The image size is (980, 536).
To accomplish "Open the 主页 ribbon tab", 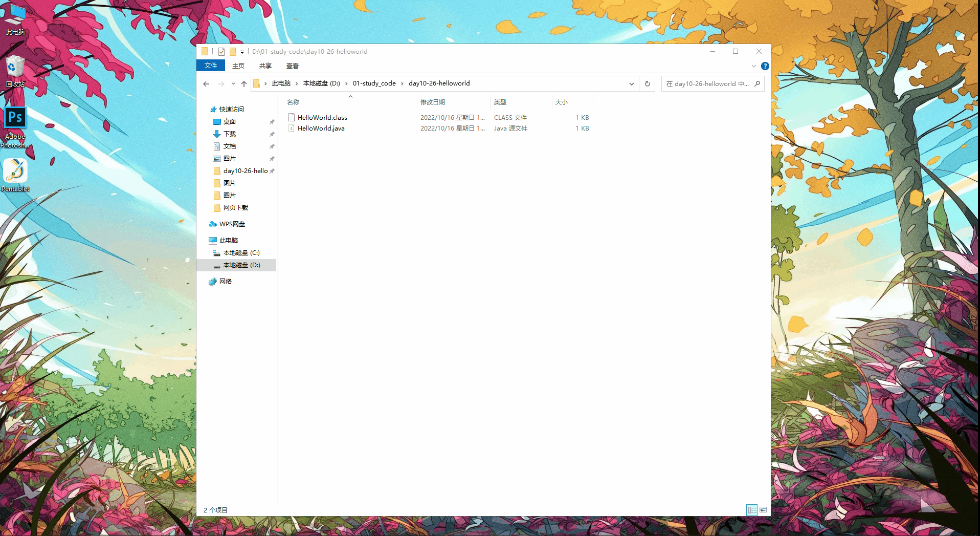I will 238,66.
